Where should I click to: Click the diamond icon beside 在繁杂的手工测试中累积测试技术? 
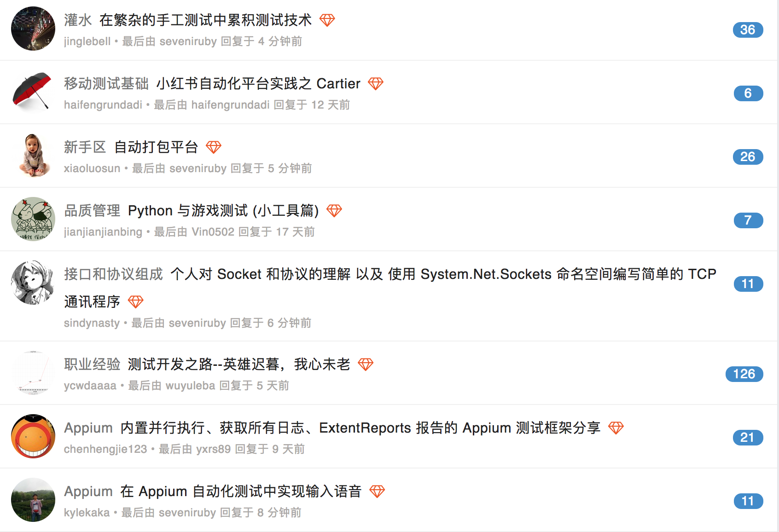click(x=327, y=20)
